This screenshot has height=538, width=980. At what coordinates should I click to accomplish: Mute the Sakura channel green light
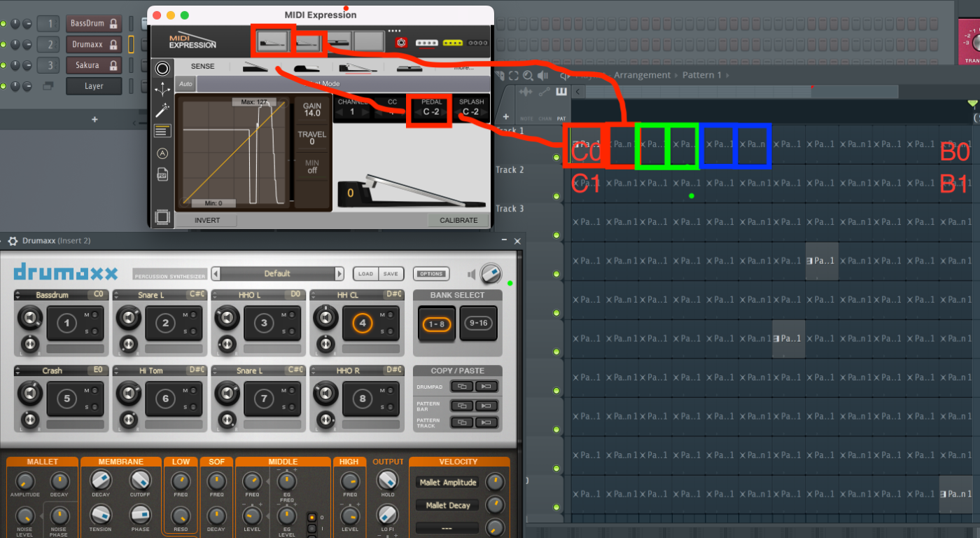(x=3, y=65)
